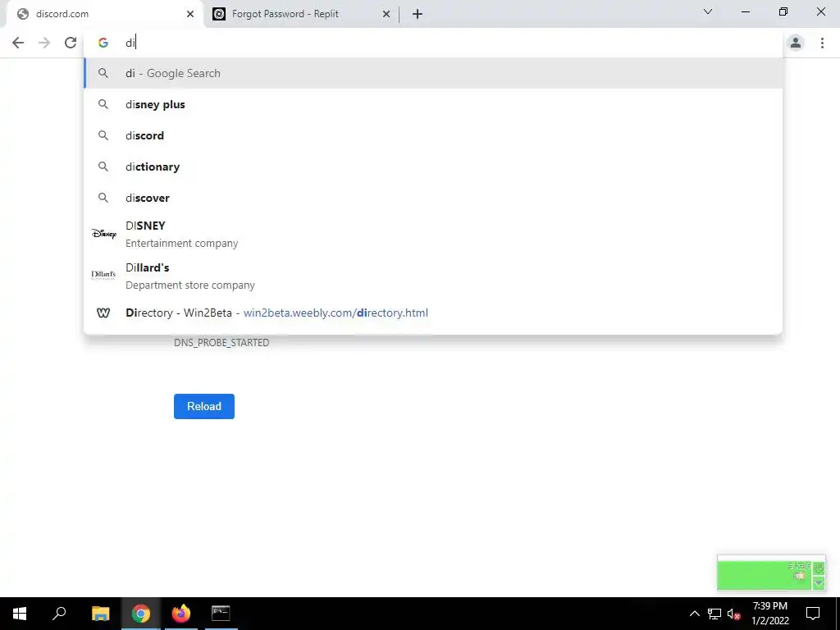Switch to the discord.com tab
Viewport: 840px width, 630px height.
pyautogui.click(x=105, y=14)
